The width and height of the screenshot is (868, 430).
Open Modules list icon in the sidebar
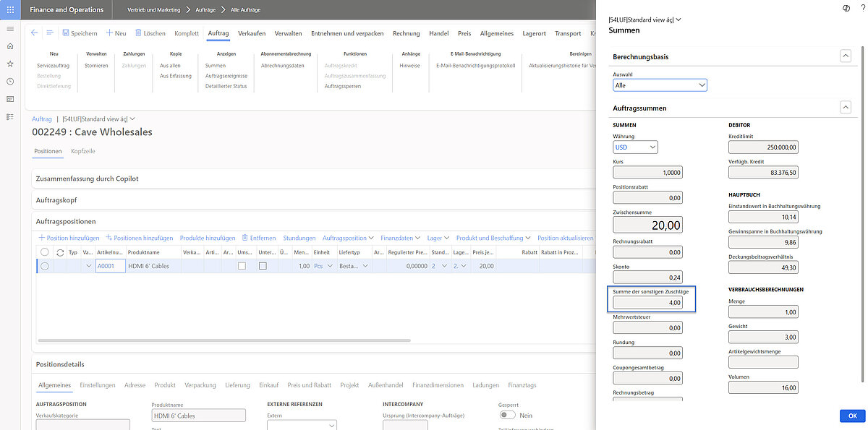[10, 116]
